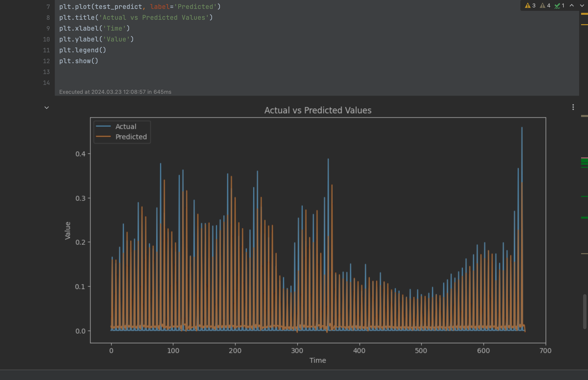The height and width of the screenshot is (380, 588).
Task: Click the 'Predicted' legend entry in the plot
Action: pos(131,137)
